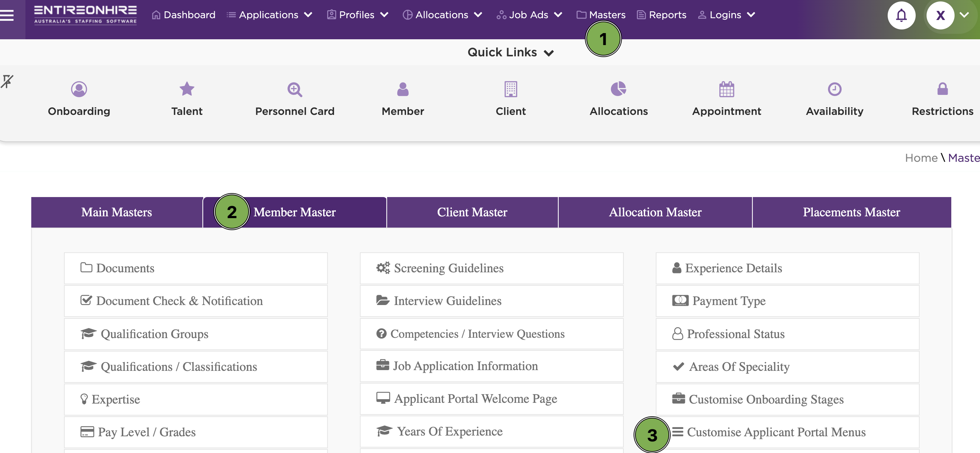Open the Member person icon

403,89
